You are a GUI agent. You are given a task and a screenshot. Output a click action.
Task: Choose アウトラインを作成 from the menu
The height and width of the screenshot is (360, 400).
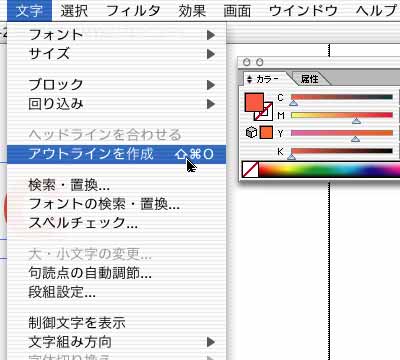pyautogui.click(x=117, y=154)
